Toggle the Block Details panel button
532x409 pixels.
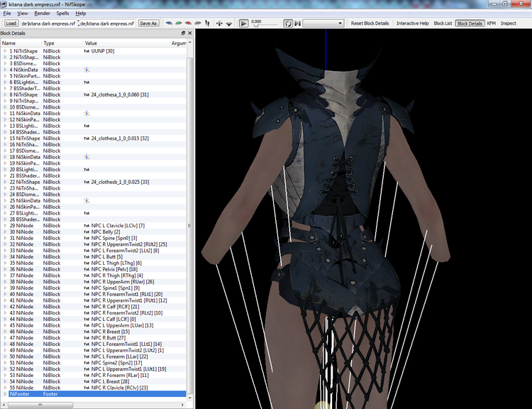pyautogui.click(x=470, y=23)
